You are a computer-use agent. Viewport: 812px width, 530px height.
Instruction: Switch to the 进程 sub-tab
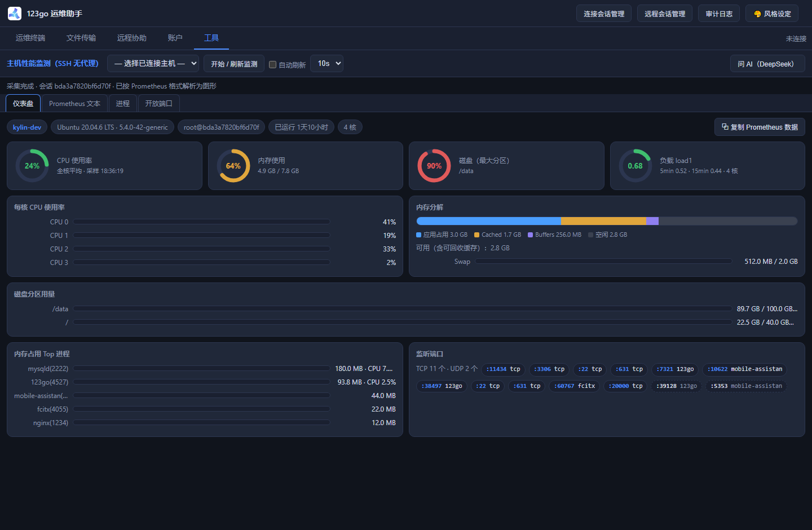point(123,104)
